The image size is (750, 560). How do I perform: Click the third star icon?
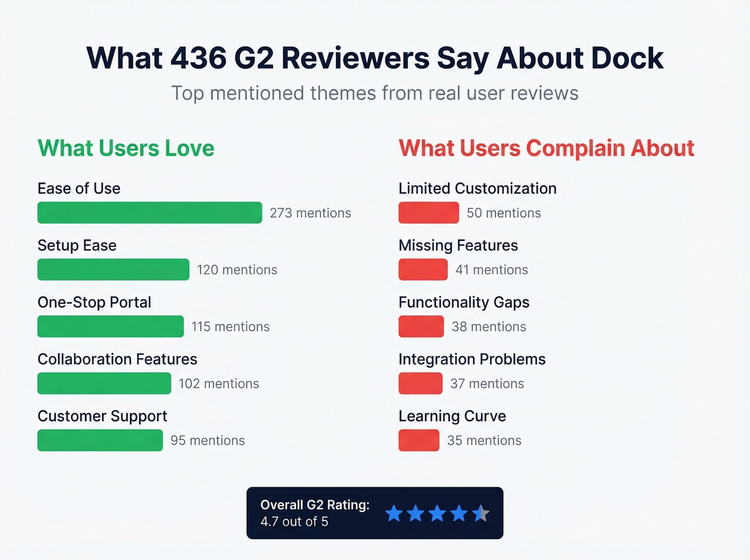click(x=438, y=513)
